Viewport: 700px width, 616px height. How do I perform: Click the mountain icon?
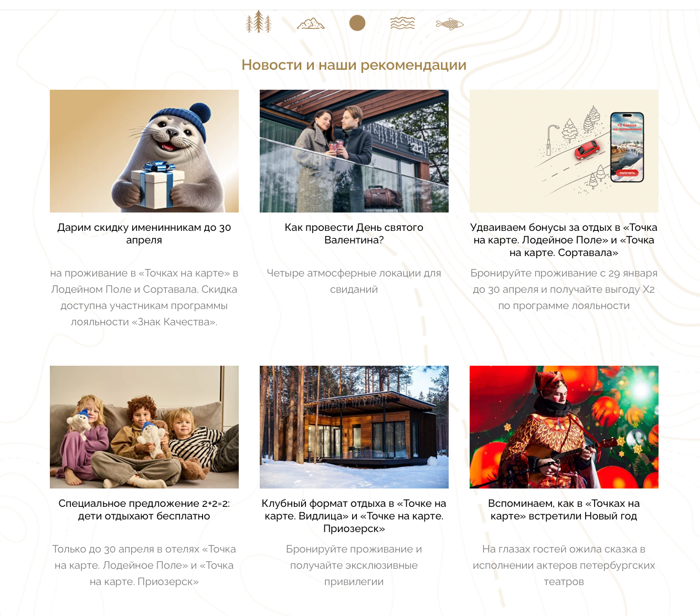tap(311, 24)
